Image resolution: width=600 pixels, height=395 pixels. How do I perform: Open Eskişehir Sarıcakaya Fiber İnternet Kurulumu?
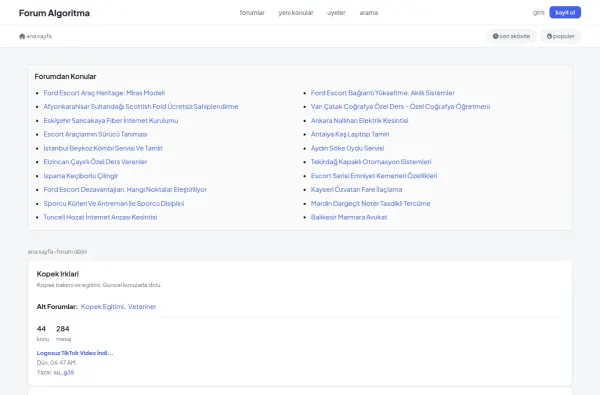click(x=111, y=121)
